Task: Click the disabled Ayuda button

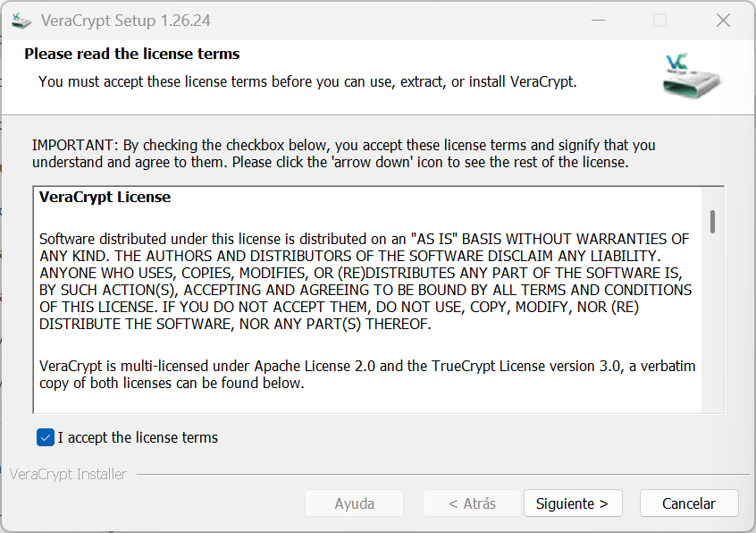Action: click(x=354, y=503)
